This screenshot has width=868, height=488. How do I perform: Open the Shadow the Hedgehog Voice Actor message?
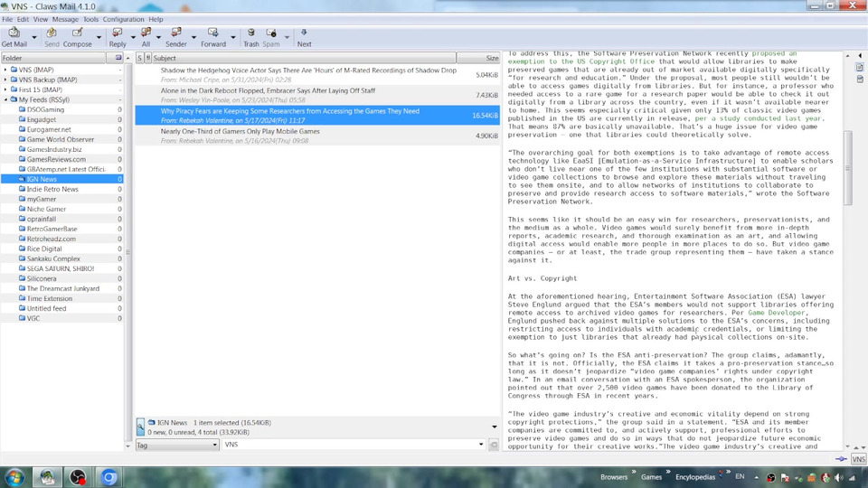click(317, 75)
